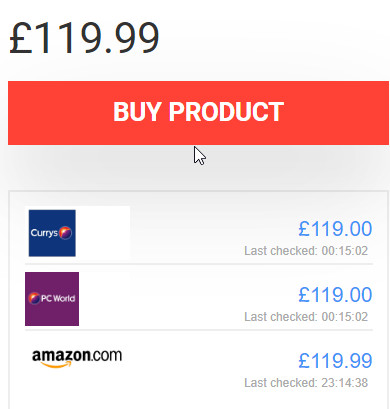Click Currys 'Last checked: 00:15:02' text
The image size is (390, 409).
[306, 251]
